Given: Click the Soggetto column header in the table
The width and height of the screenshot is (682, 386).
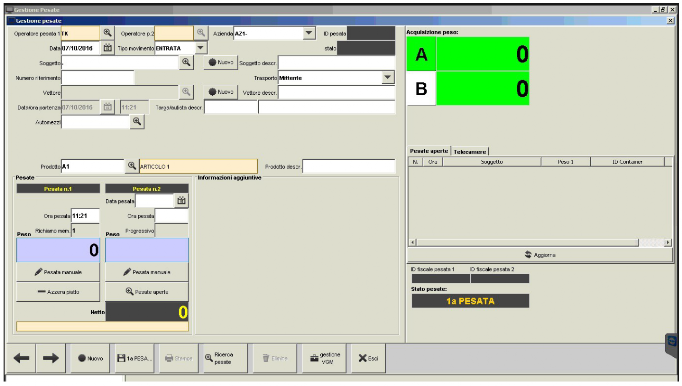Looking at the screenshot, I should point(491,161).
